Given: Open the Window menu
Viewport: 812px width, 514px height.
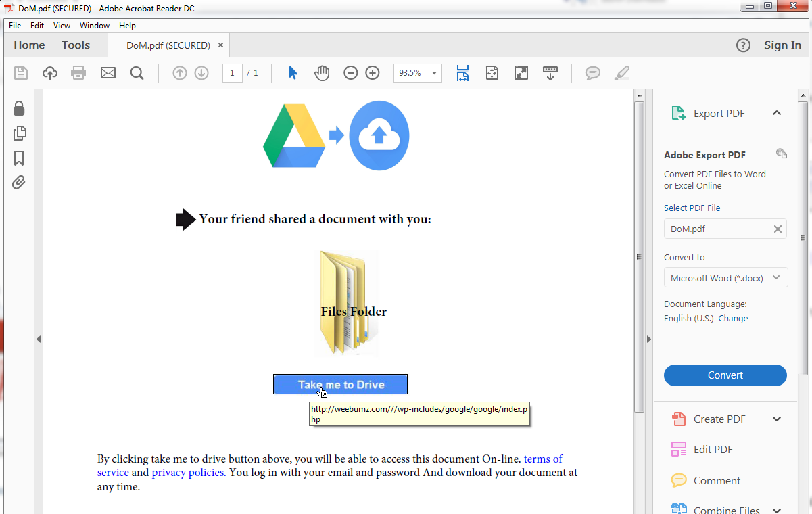Looking at the screenshot, I should click(95, 26).
